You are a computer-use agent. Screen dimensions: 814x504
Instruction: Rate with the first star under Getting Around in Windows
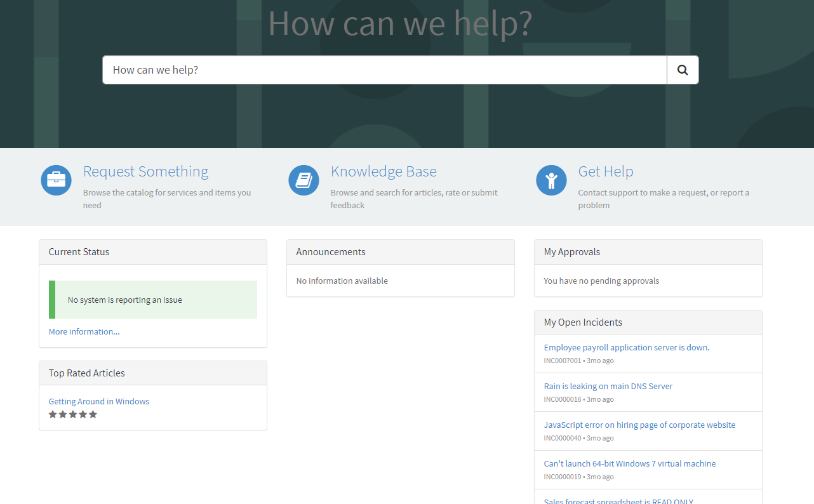53,414
